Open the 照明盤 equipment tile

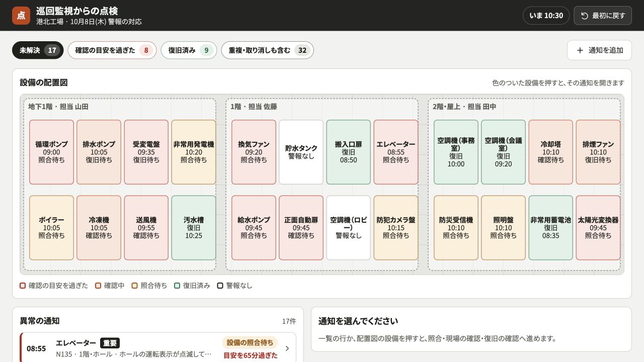504,228
